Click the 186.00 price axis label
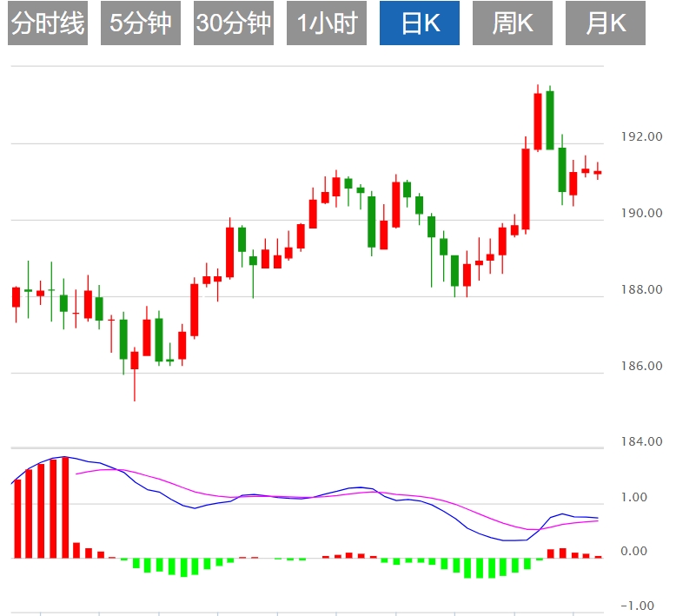Screen dimensions: 676x616 tap(641, 366)
